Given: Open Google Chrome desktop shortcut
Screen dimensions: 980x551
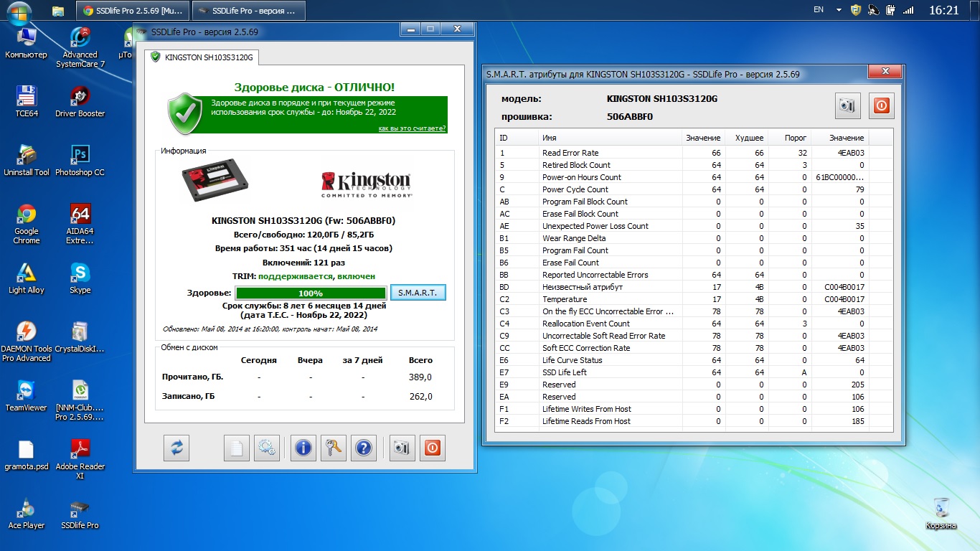Looking at the screenshot, I should tap(27, 225).
